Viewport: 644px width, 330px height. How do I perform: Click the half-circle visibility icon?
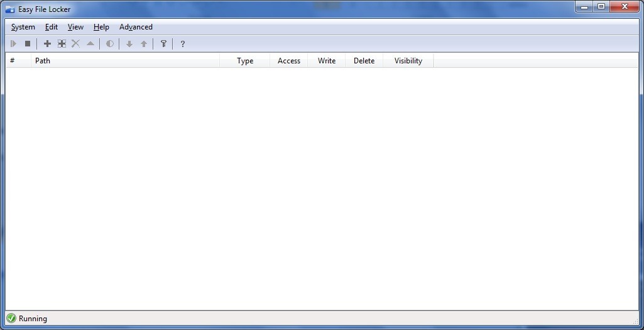tap(110, 43)
